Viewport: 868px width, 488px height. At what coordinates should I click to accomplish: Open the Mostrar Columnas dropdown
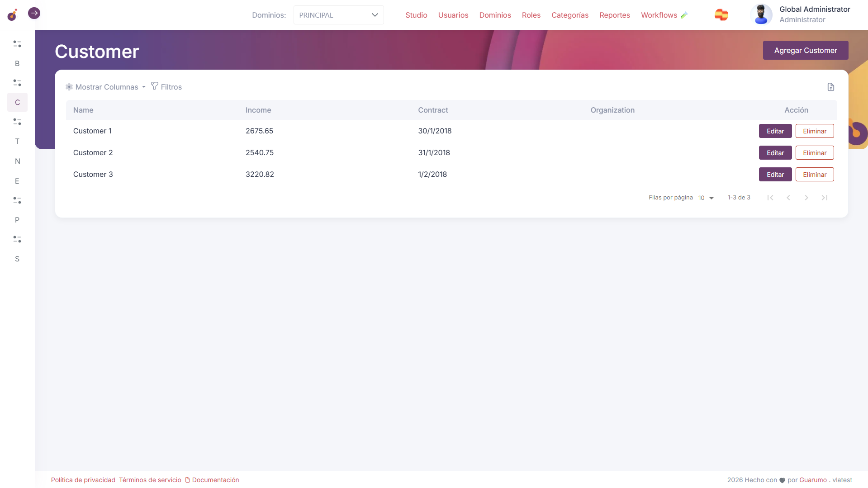[106, 87]
